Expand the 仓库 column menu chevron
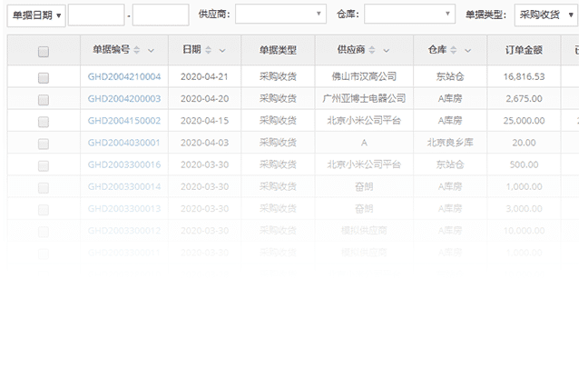 467,50
